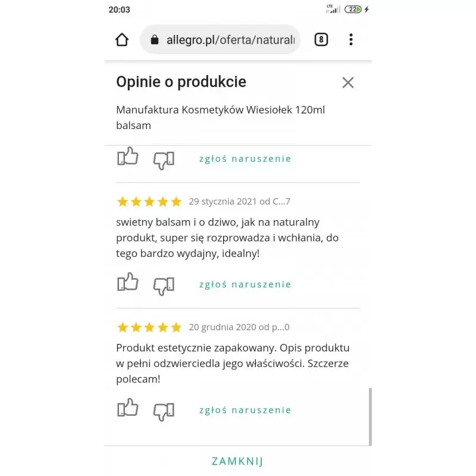Tap the browser home icon
The height and width of the screenshot is (476, 476).
pos(122,40)
